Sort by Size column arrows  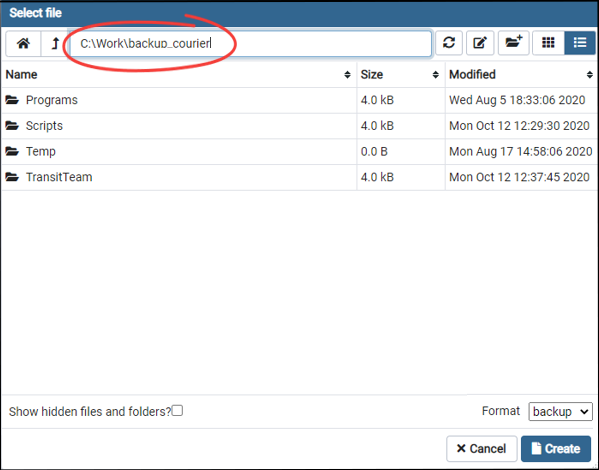pos(435,75)
